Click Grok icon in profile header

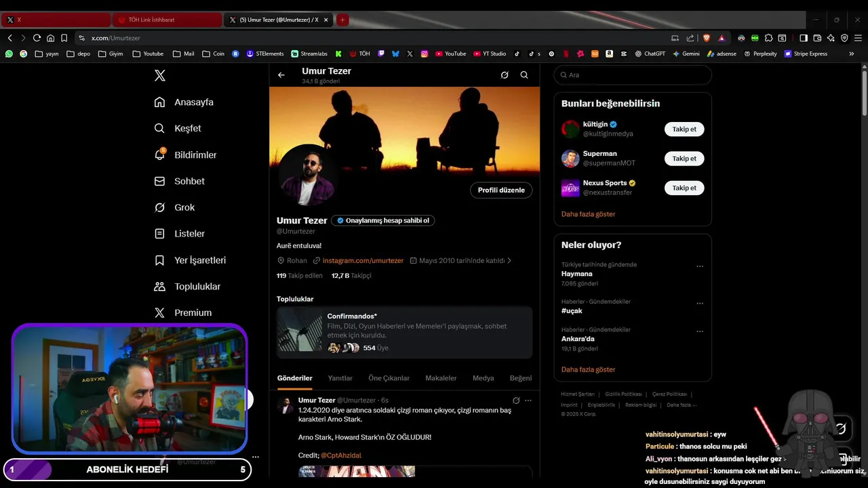505,75
